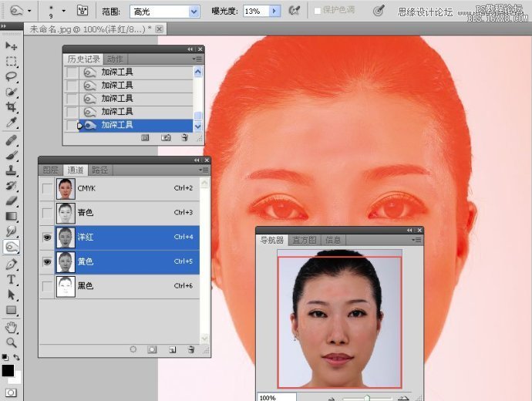This screenshot has width=532, height=401.
Task: Choose the Type (T) tool
Action: [11, 279]
